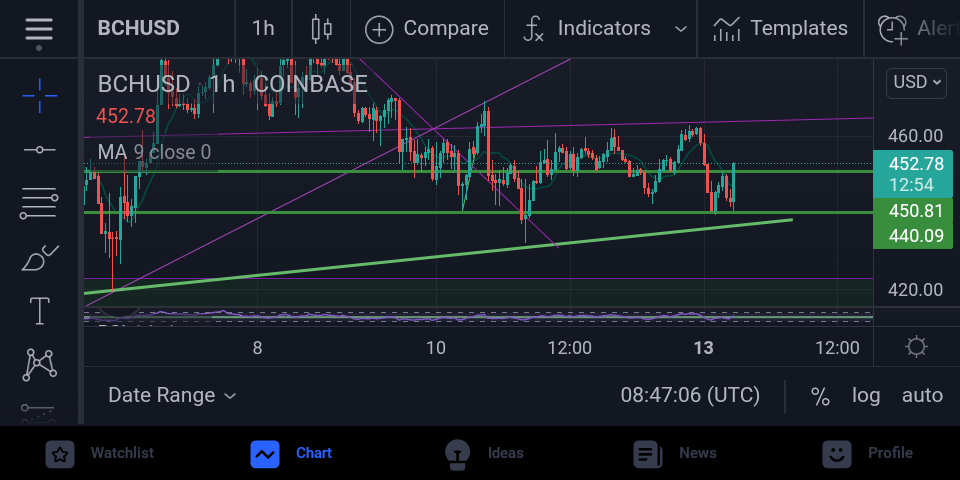This screenshot has height=480, width=960.
Task: Click the Compare symbol button
Action: 427,29
